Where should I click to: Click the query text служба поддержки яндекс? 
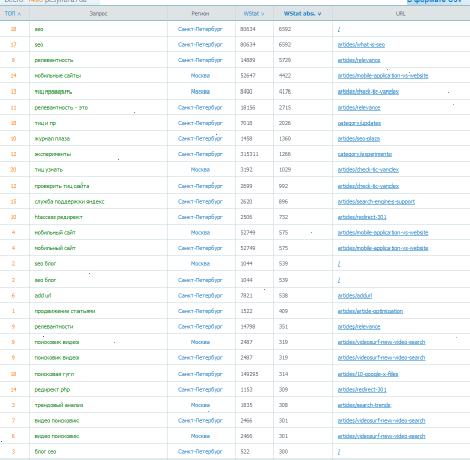pos(69,202)
